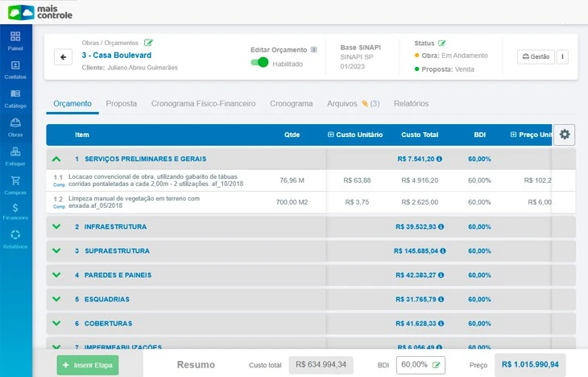Click the Infraestrutura stage title
Viewport: 588px width, 377px height.
pos(115,226)
